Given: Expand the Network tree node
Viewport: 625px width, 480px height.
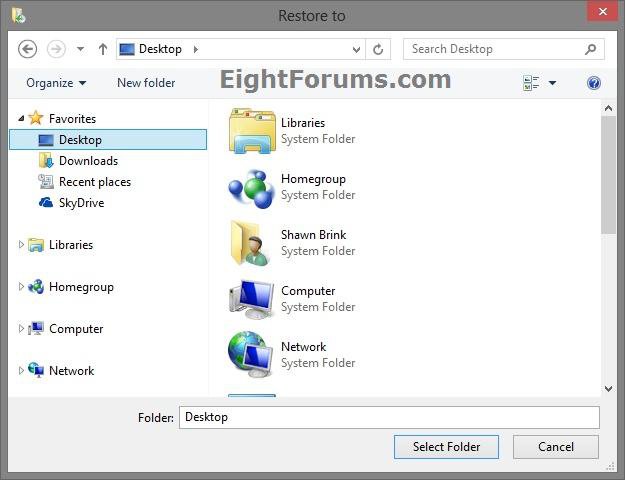Looking at the screenshot, I should [x=21, y=371].
